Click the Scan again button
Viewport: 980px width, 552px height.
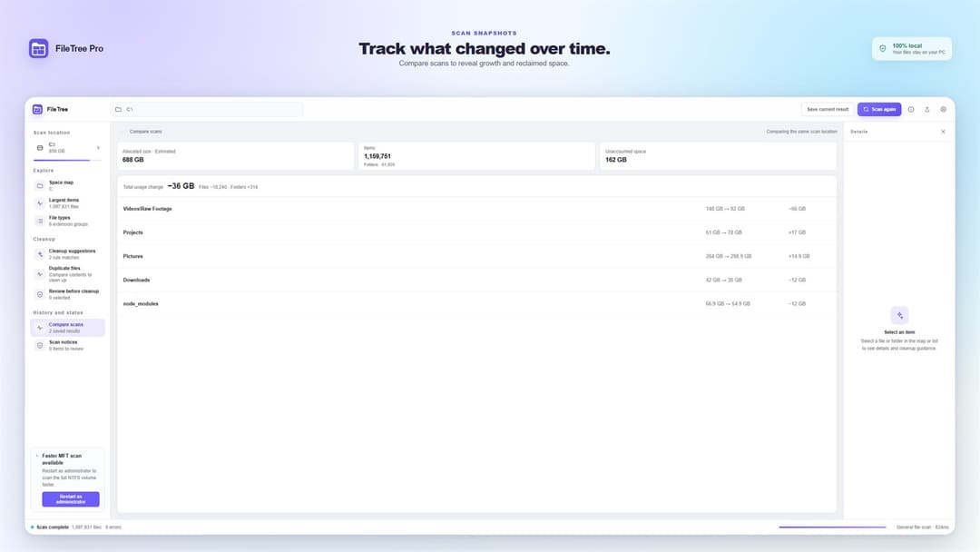tap(879, 109)
